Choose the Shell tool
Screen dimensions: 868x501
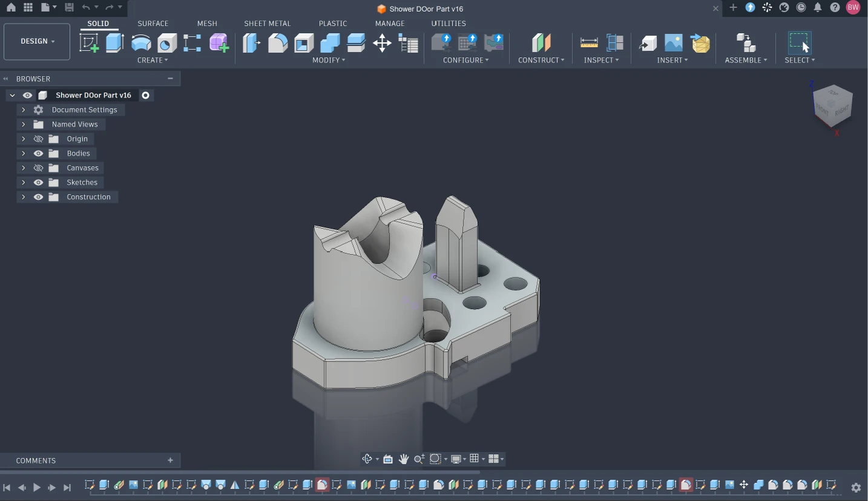pos(304,43)
